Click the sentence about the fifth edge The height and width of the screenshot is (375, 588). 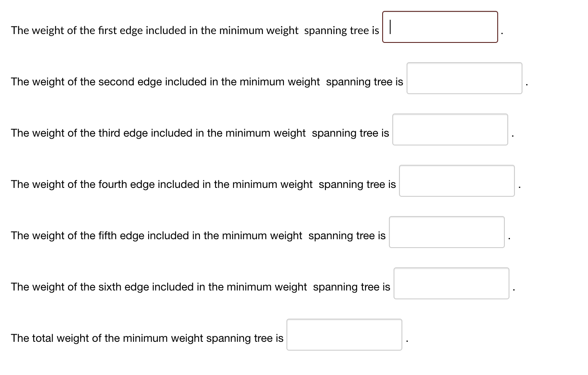[198, 235]
